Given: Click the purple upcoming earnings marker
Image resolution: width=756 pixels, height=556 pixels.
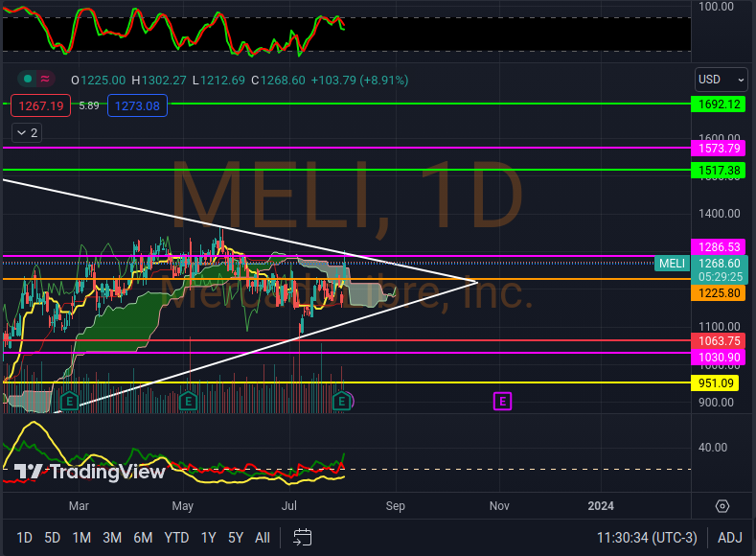Looking at the screenshot, I should (502, 400).
